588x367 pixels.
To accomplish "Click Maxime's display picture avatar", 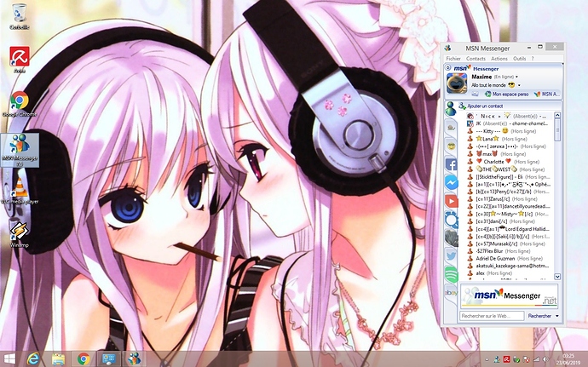I will pos(457,83).
